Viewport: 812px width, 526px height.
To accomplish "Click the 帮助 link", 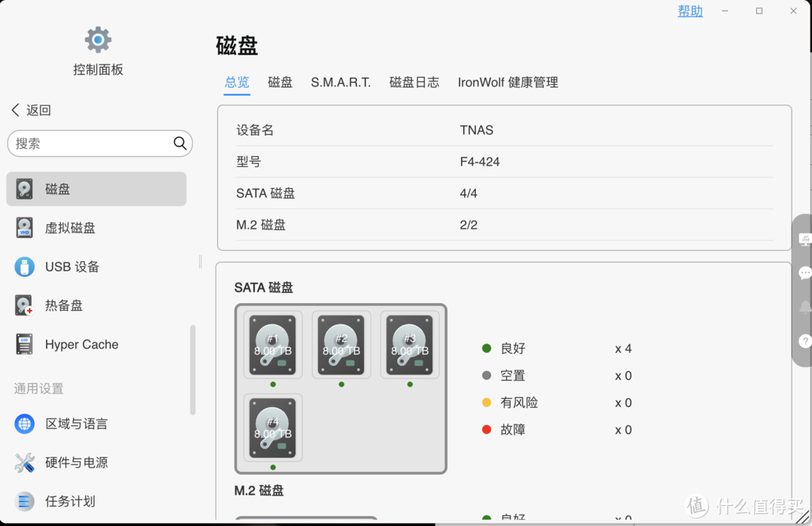I will [x=689, y=11].
